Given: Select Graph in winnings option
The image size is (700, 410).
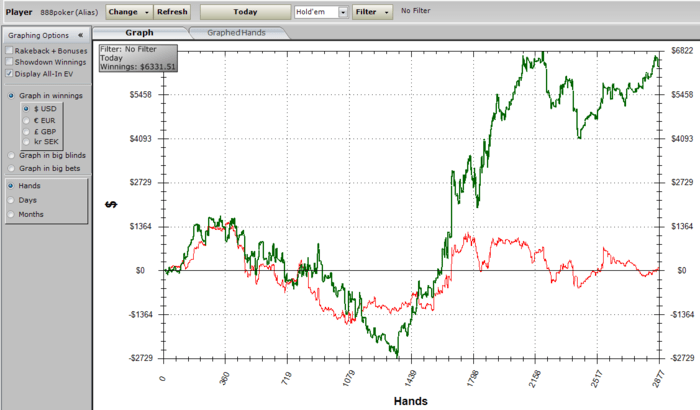Looking at the screenshot, I should (12, 96).
